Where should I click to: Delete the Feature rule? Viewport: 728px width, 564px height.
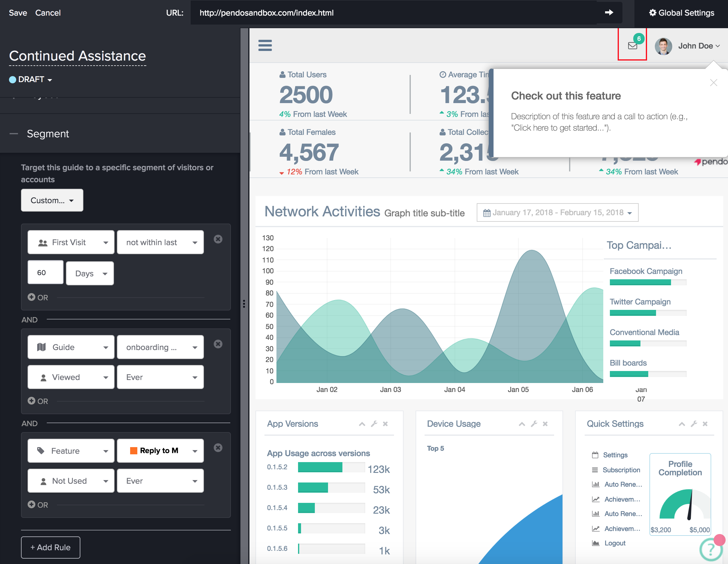pos(218,448)
